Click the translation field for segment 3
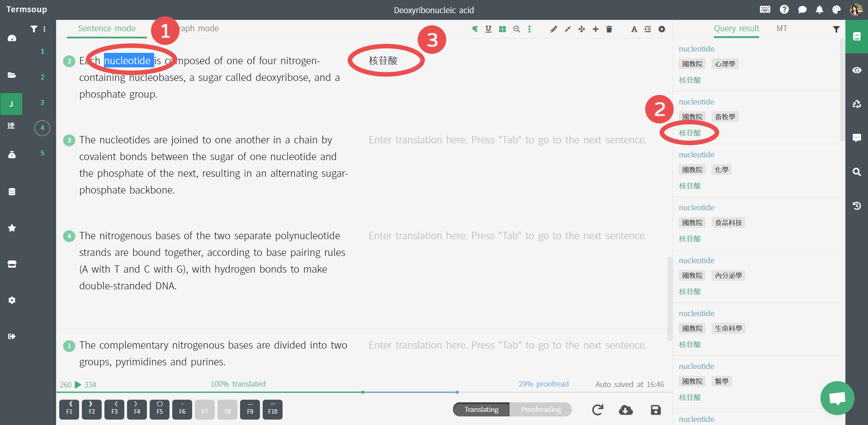Screen dimensions: 868x425 [x=507, y=140]
